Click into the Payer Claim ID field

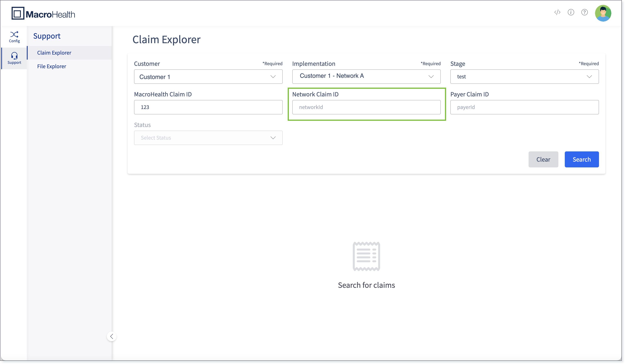click(x=524, y=107)
